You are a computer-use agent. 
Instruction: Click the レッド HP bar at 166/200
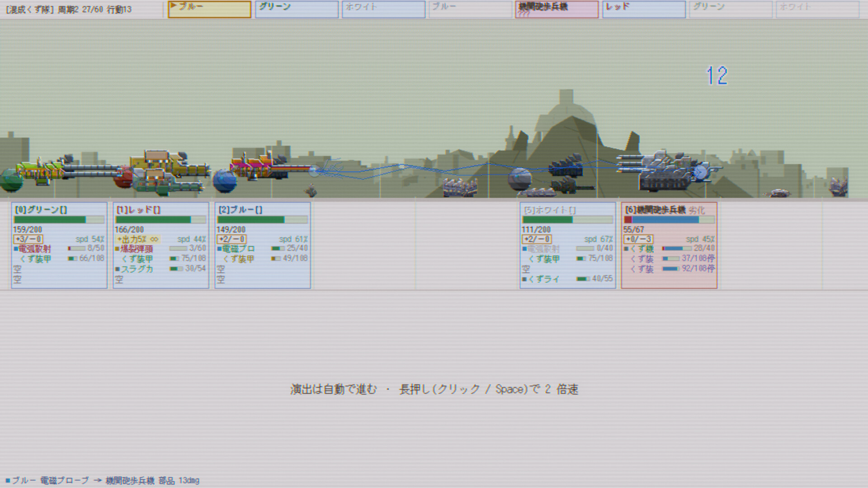pyautogui.click(x=161, y=220)
